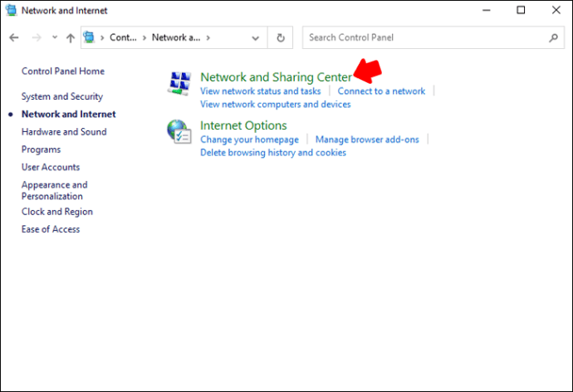Click the search magnifier icon

tap(554, 38)
